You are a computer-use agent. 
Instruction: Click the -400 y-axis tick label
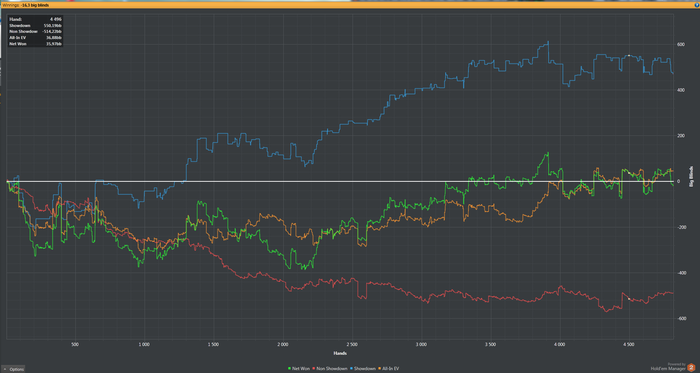pos(681,273)
